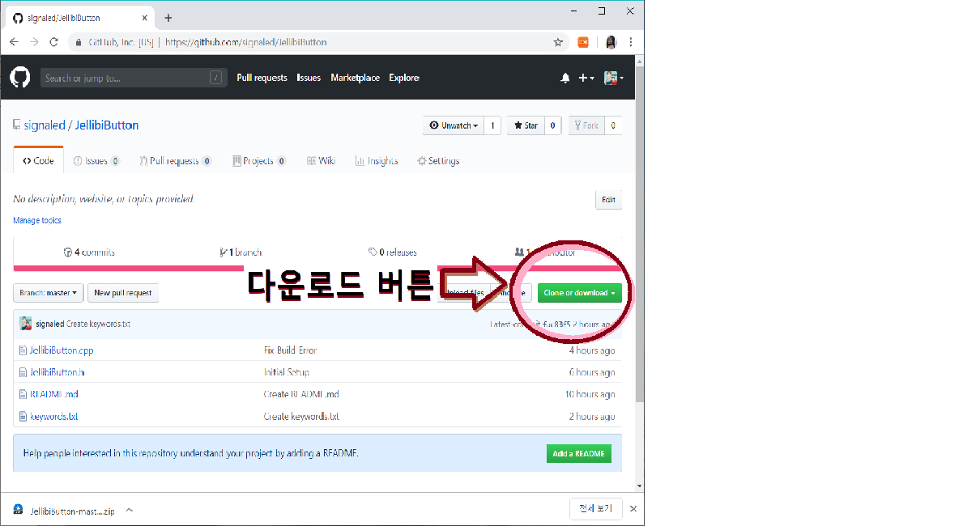Star the JellibiButton repository
The image size is (980, 526).
click(x=525, y=125)
